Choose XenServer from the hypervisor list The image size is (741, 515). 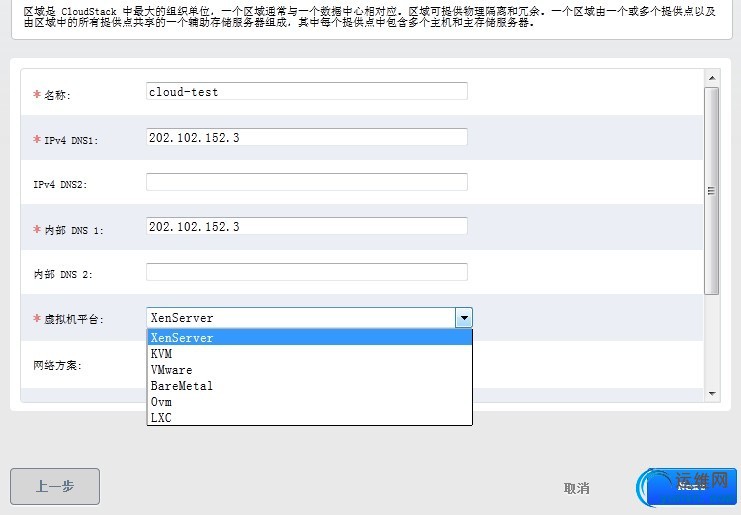click(310, 338)
